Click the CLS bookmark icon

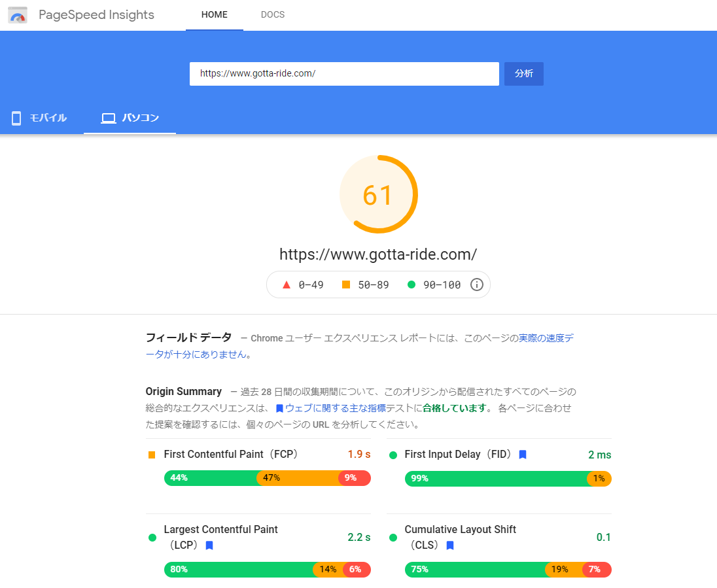450,545
